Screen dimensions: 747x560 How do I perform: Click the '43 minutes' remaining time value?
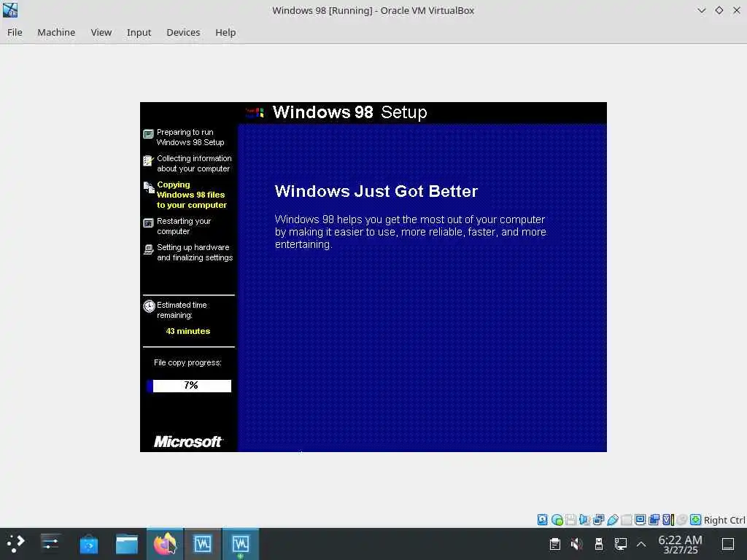pyautogui.click(x=187, y=331)
